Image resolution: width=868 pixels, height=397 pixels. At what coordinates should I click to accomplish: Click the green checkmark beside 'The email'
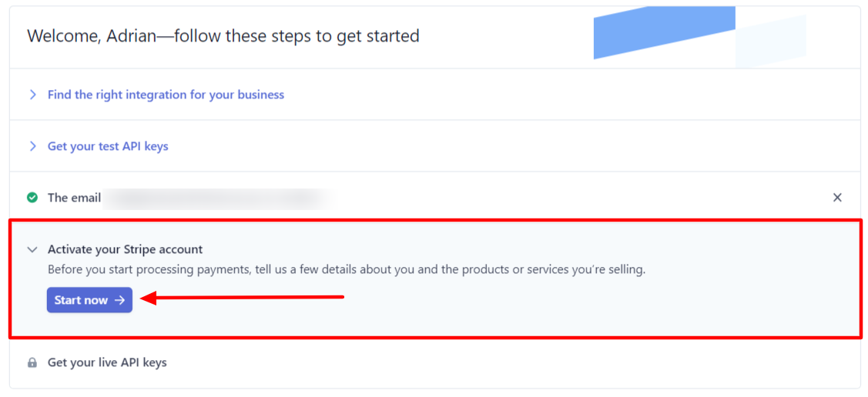[x=32, y=198]
